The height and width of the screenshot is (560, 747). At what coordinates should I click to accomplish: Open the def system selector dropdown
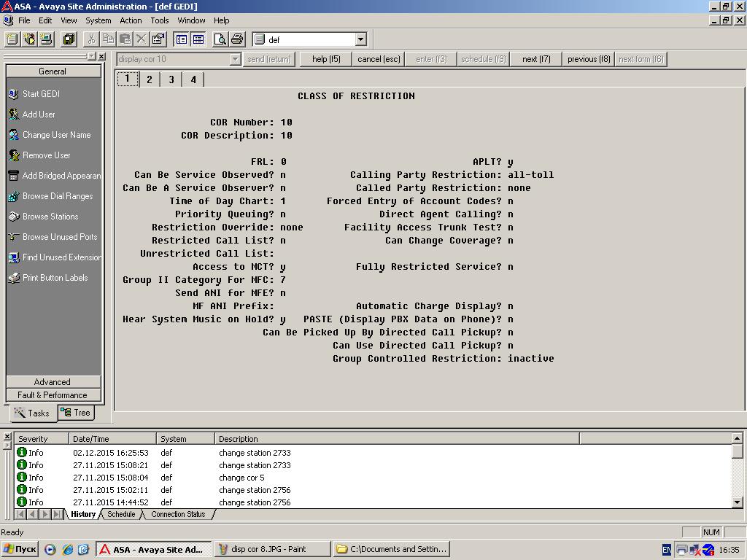(360, 39)
